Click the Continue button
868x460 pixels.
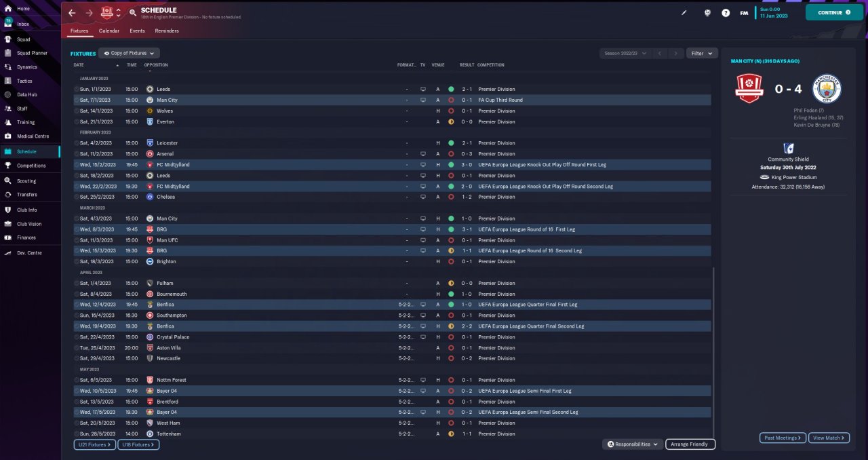coord(834,12)
